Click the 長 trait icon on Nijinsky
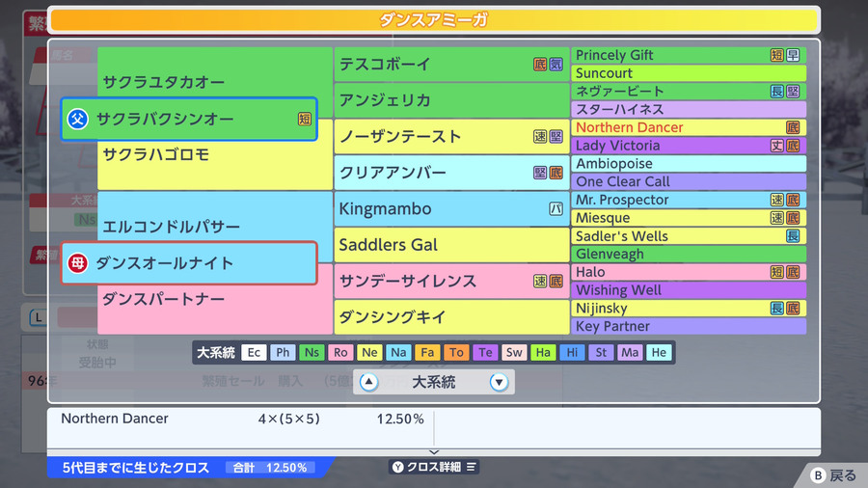This screenshot has height=488, width=868. 777,309
